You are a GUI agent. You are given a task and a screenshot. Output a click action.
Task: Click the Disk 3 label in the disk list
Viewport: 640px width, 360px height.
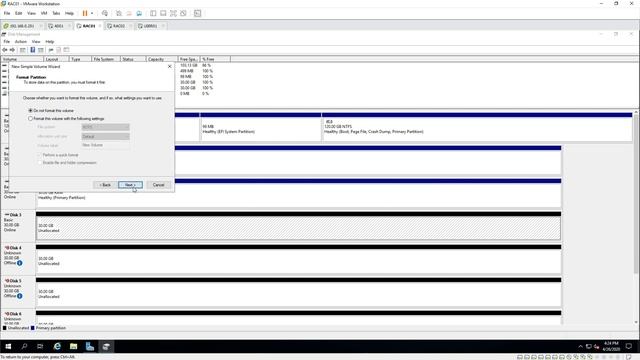[15, 215]
